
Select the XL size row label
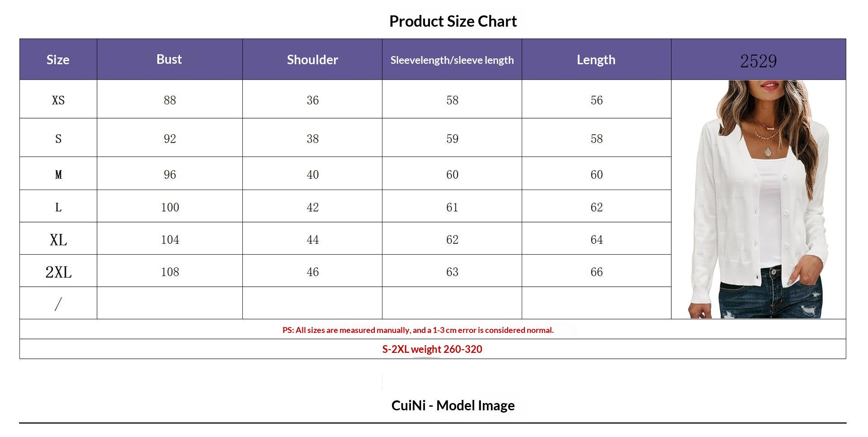pyautogui.click(x=58, y=239)
